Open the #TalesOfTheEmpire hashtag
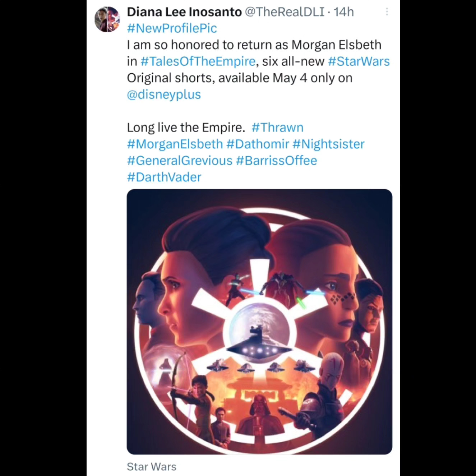This screenshot has width=476, height=476. point(198,61)
